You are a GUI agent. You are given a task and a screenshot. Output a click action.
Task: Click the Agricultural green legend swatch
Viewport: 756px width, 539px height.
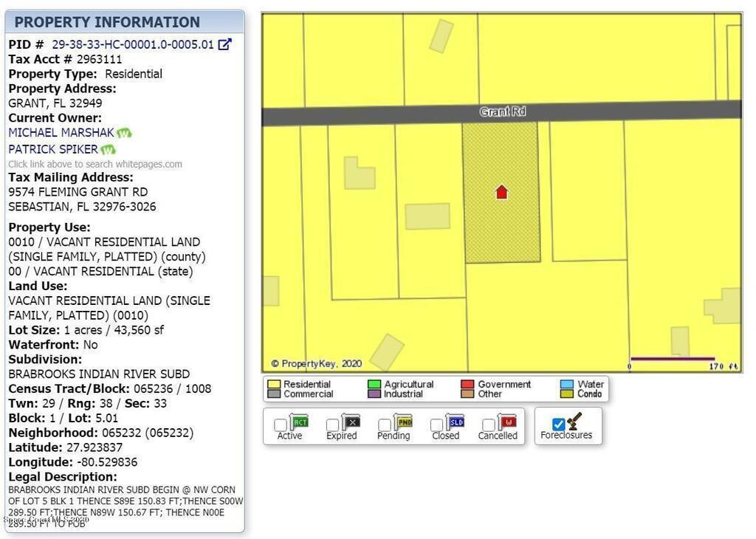point(374,385)
